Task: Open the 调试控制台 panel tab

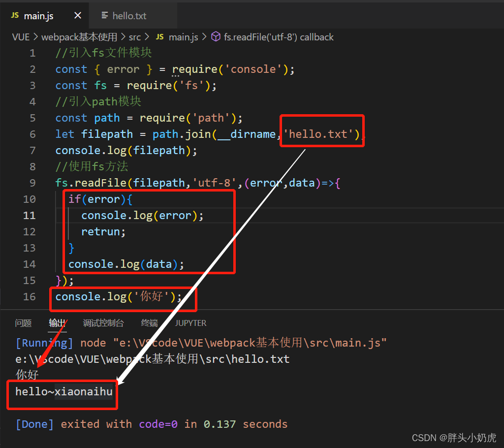Action: pyautogui.click(x=103, y=323)
